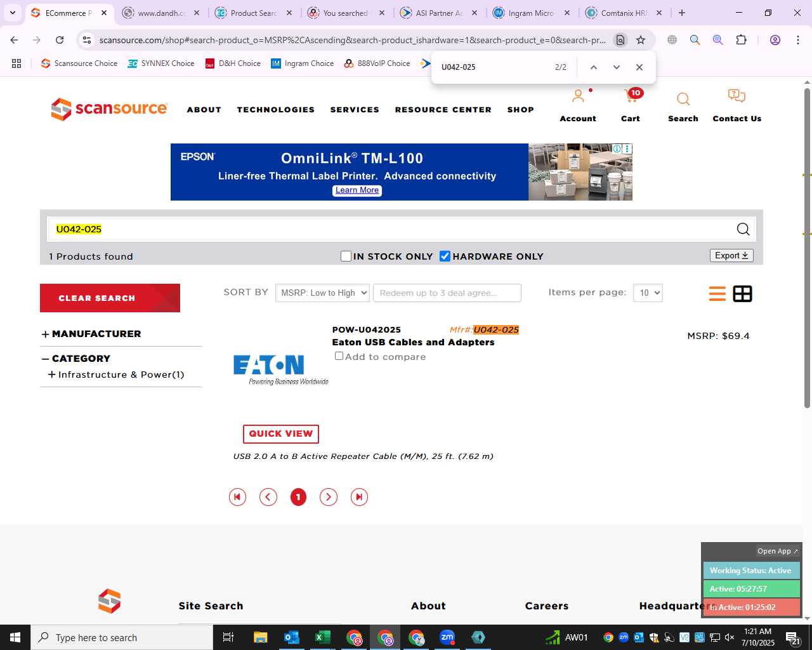Open Zoom from the taskbar
The height and width of the screenshot is (650, 812).
tap(447, 637)
